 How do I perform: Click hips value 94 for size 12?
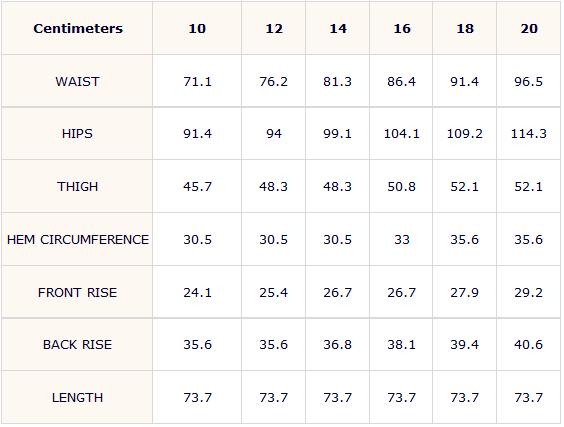[x=274, y=134]
